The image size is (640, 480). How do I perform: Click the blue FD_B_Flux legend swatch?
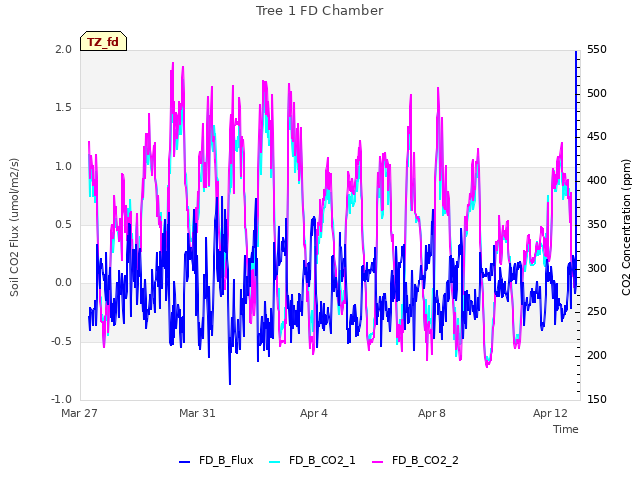click(x=184, y=462)
